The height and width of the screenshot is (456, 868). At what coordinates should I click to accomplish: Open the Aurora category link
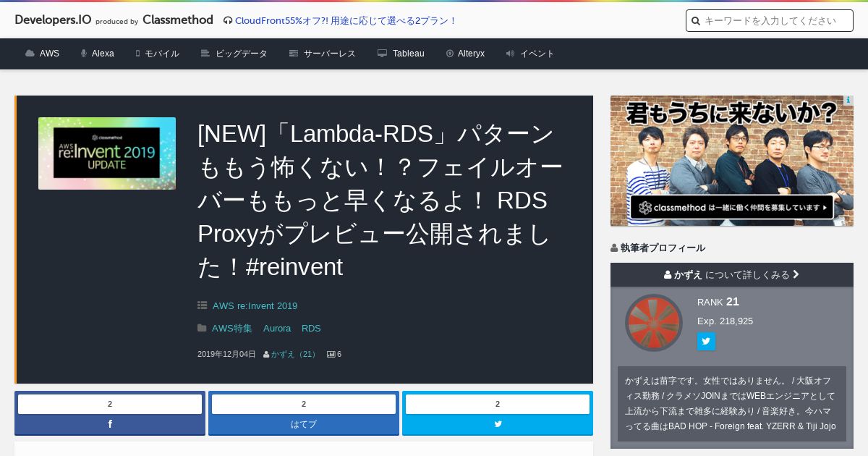[x=277, y=328]
